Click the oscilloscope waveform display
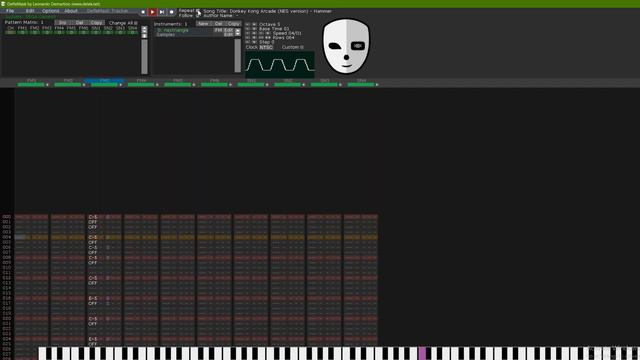This screenshot has width=640, height=360. pyautogui.click(x=280, y=64)
